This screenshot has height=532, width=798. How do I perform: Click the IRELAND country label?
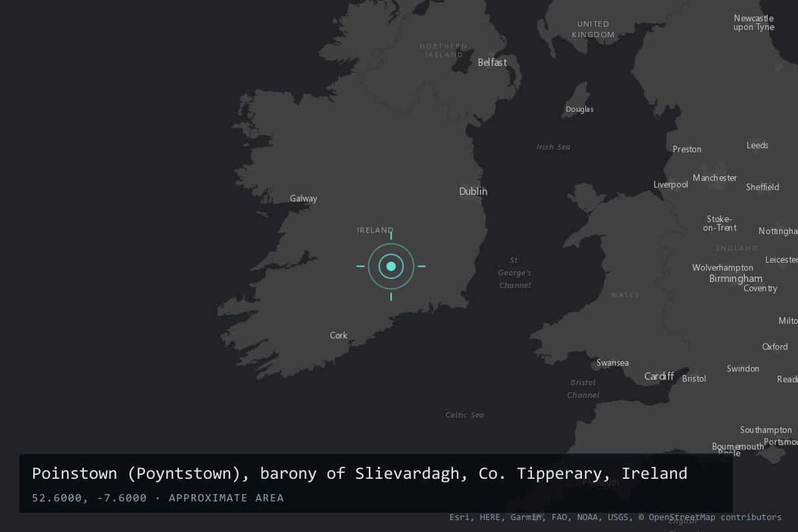375,230
